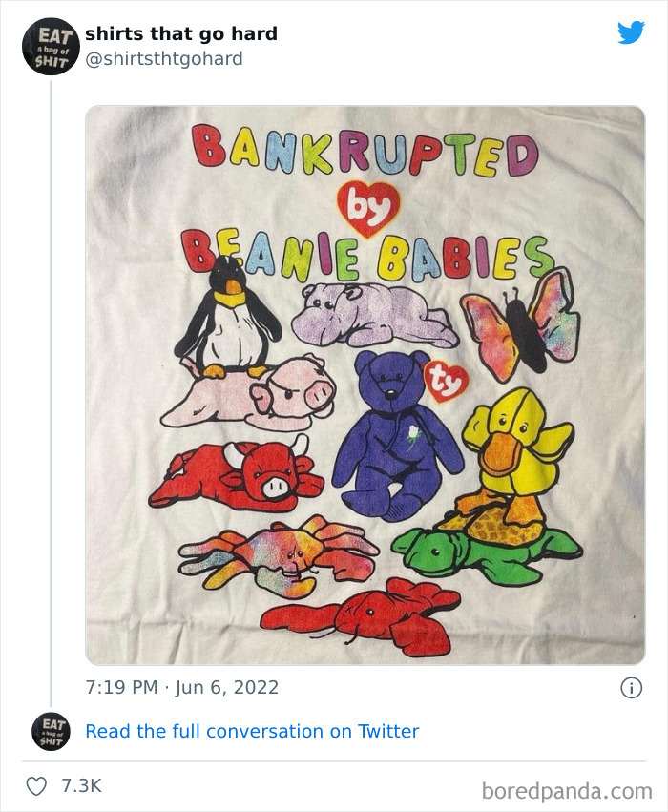Open the Beanie Babies shirt photo
Image resolution: width=668 pixels, height=812 pixels.
(365, 385)
